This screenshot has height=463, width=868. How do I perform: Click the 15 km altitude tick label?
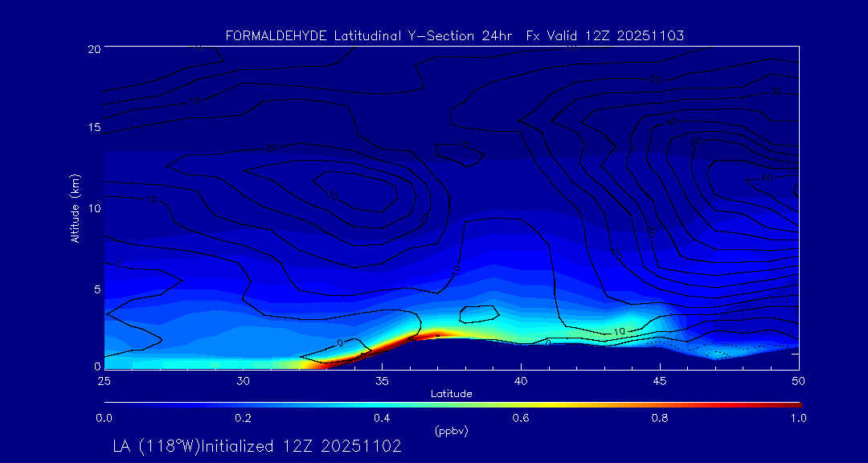click(x=92, y=128)
